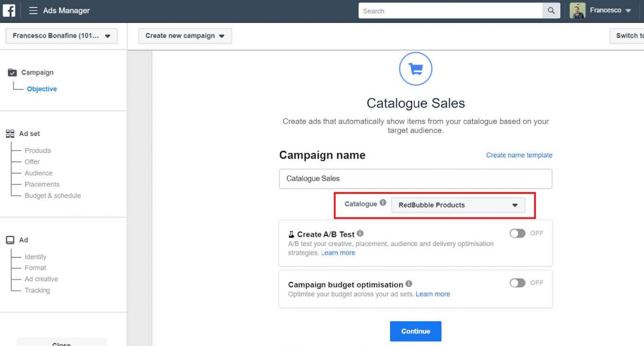Image resolution: width=644 pixels, height=346 pixels.
Task: Open Budget & schedule step
Action: [53, 196]
